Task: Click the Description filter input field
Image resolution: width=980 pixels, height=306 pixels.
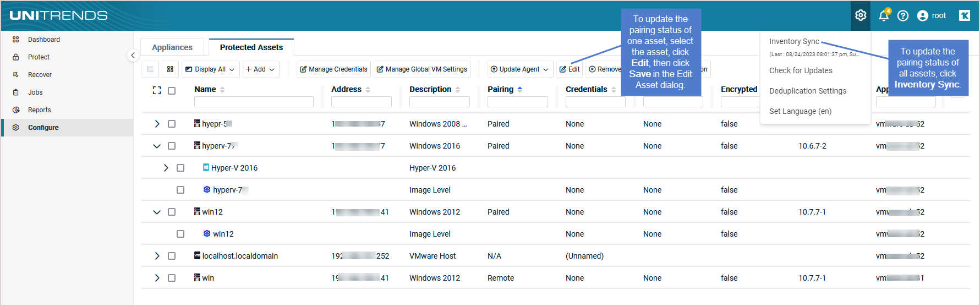Action: 440,102
